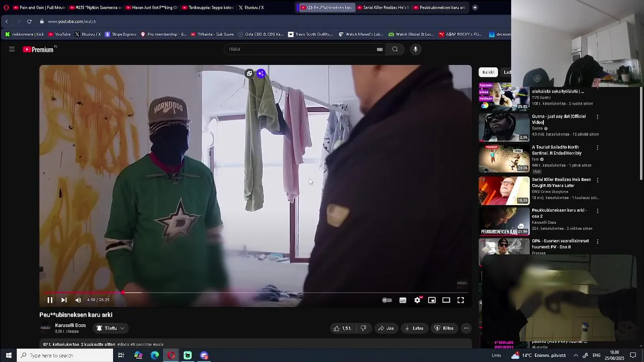Switch to Torikauppias Seppo tab
The image size is (644, 362).
(x=208, y=8)
